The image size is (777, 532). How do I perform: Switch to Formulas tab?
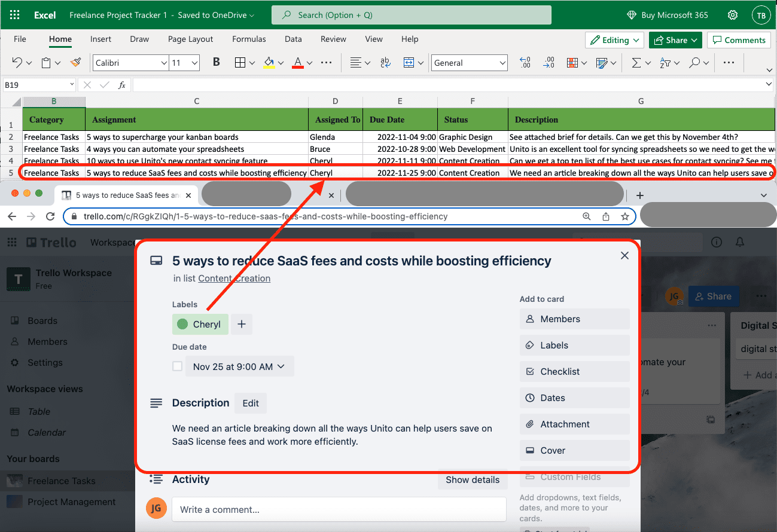click(x=249, y=39)
